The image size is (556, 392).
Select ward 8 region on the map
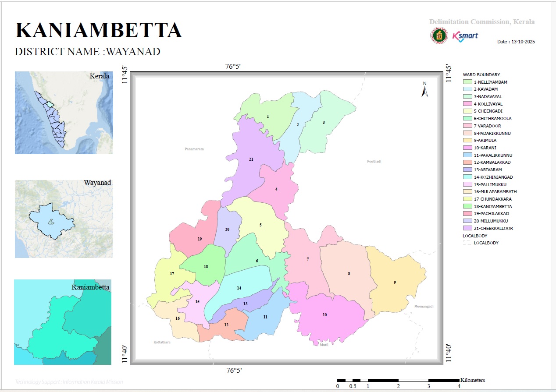tap(349, 274)
